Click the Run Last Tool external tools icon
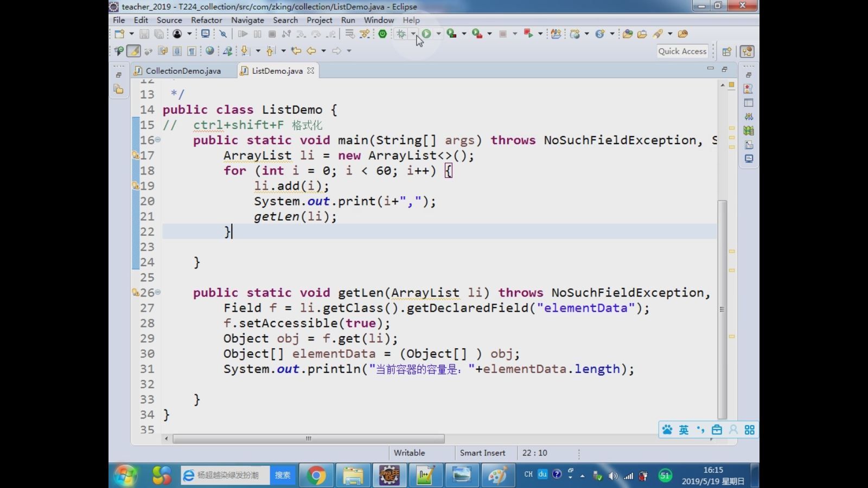 pyautogui.click(x=477, y=34)
